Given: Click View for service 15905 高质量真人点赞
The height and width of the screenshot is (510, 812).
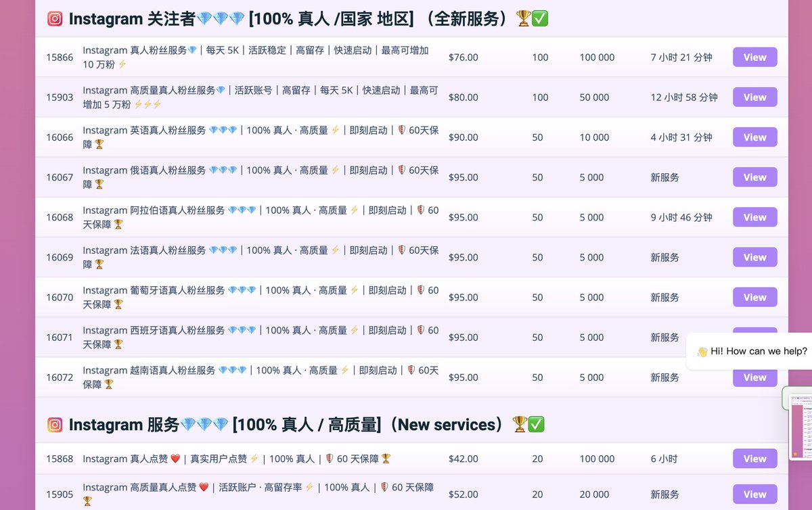Looking at the screenshot, I should [x=754, y=494].
